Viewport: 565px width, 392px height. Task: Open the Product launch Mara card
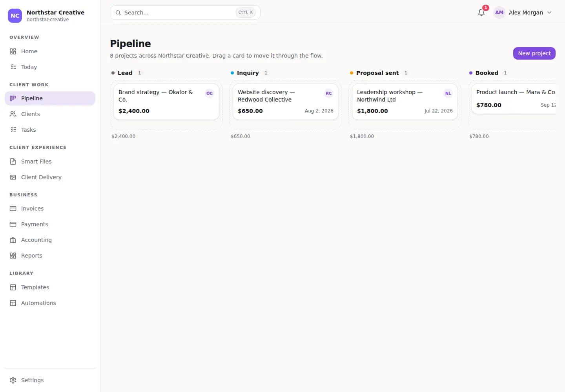coord(514,99)
